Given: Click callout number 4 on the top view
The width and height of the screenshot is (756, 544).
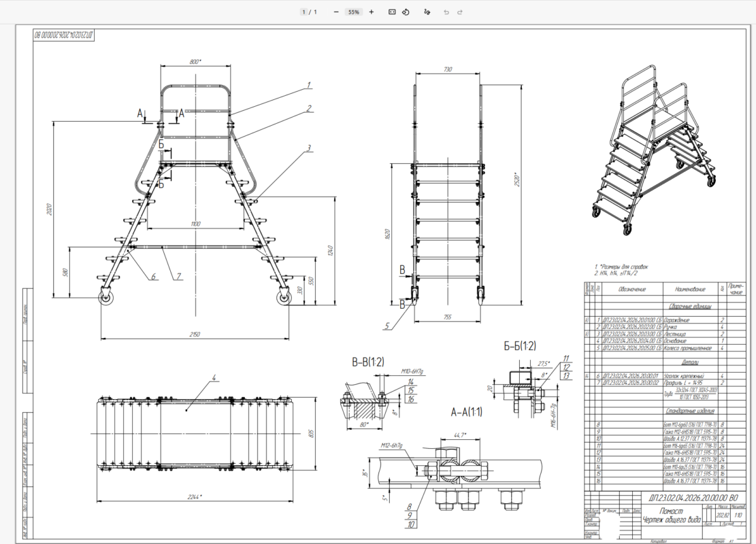Looking at the screenshot, I should pyautogui.click(x=214, y=377).
